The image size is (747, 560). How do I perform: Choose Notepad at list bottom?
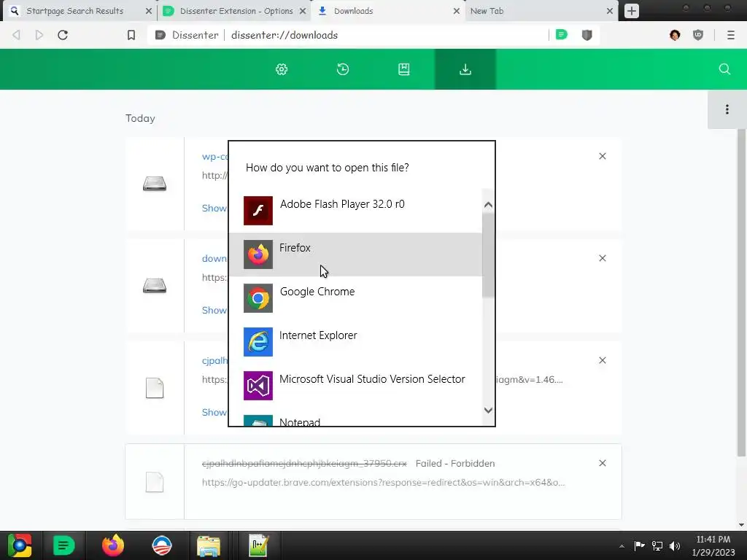point(355,420)
